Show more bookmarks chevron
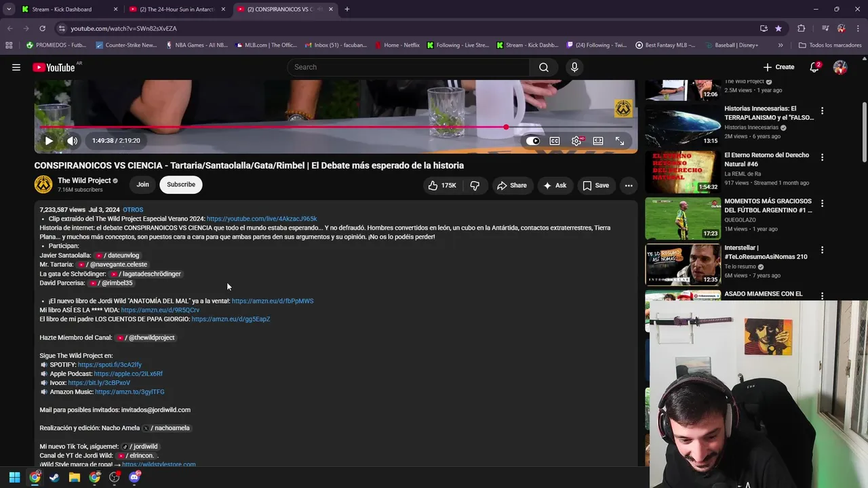The width and height of the screenshot is (868, 488). (781, 45)
